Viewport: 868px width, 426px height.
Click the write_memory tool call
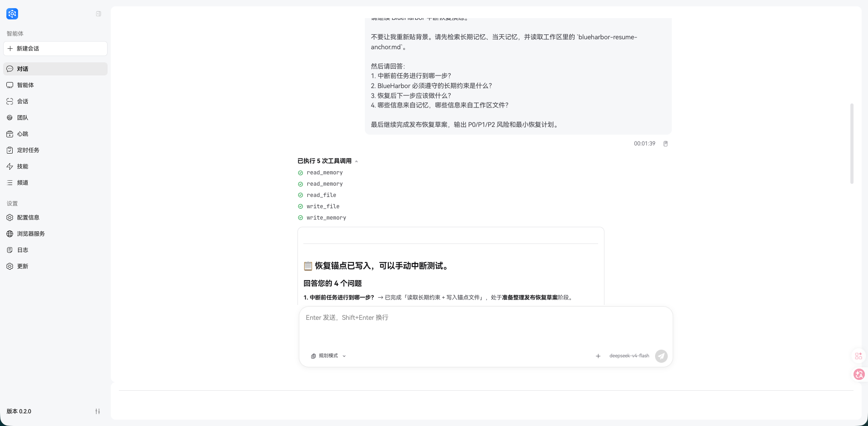point(326,218)
